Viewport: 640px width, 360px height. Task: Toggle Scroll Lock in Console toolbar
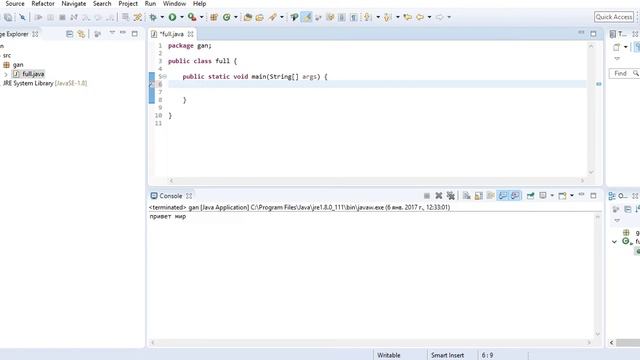pos(478,196)
